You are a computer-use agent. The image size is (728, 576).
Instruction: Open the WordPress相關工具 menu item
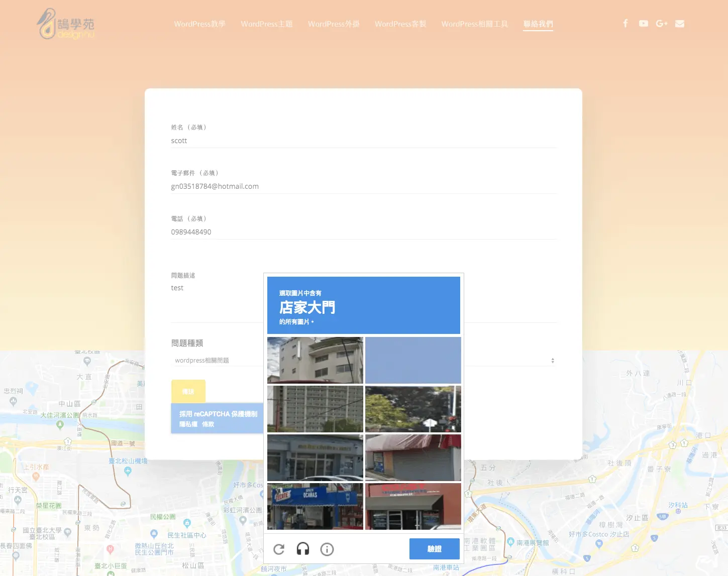pos(475,24)
